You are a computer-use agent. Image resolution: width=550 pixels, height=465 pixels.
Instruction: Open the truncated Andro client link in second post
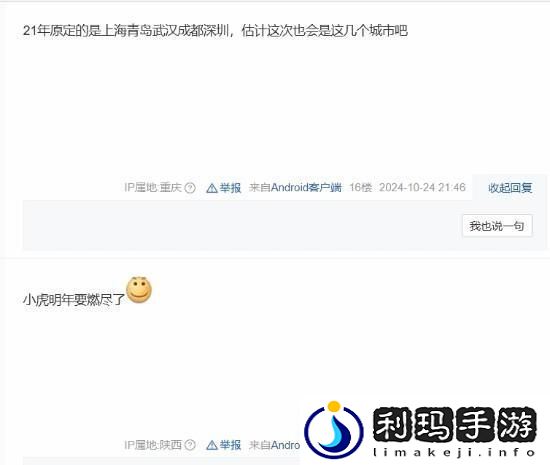[286, 445]
